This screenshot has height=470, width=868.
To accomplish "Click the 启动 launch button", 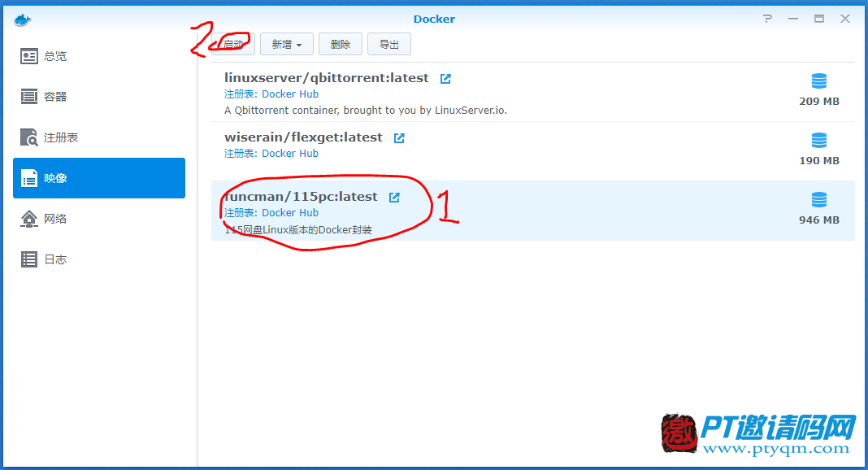I will coord(233,44).
